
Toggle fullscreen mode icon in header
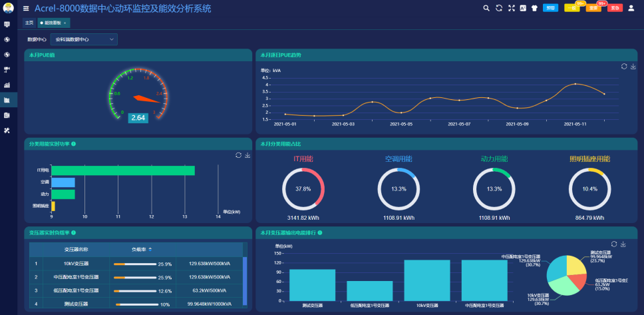pos(511,8)
